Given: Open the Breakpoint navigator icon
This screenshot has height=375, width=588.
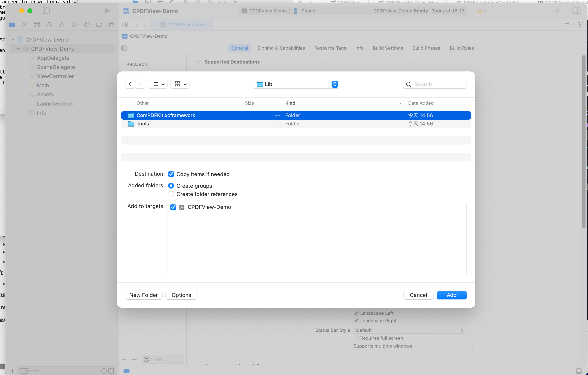Looking at the screenshot, I should tap(99, 25).
